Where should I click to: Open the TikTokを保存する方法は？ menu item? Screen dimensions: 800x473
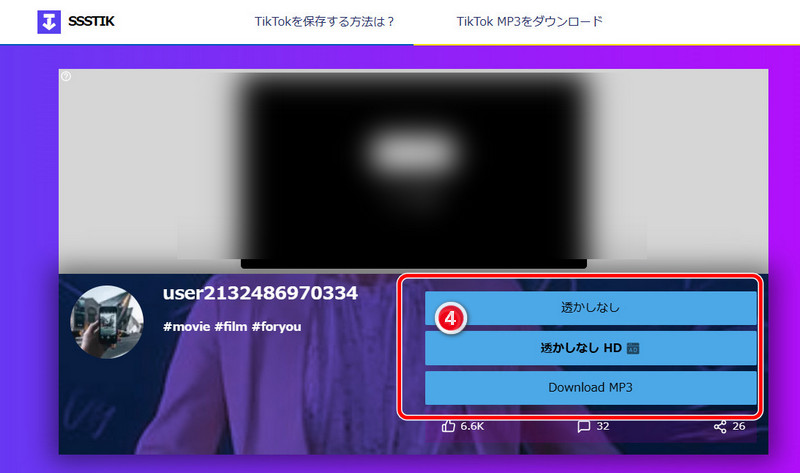[324, 21]
